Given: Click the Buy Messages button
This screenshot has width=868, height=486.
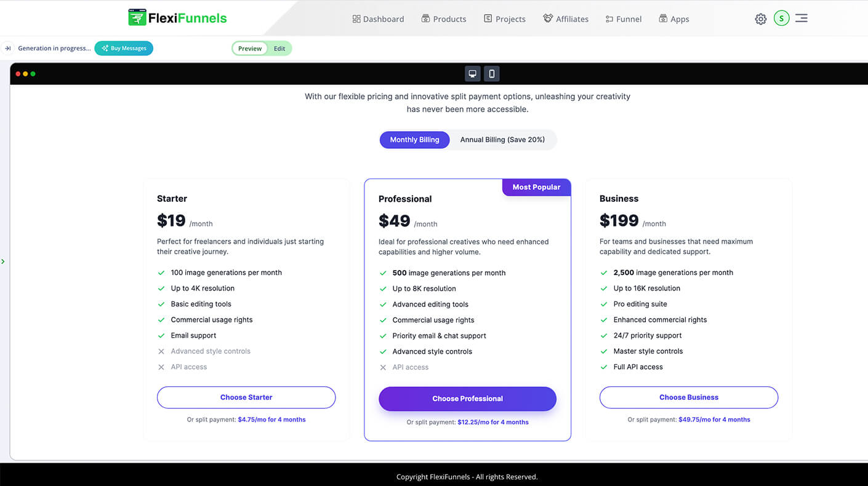Looking at the screenshot, I should click(124, 48).
